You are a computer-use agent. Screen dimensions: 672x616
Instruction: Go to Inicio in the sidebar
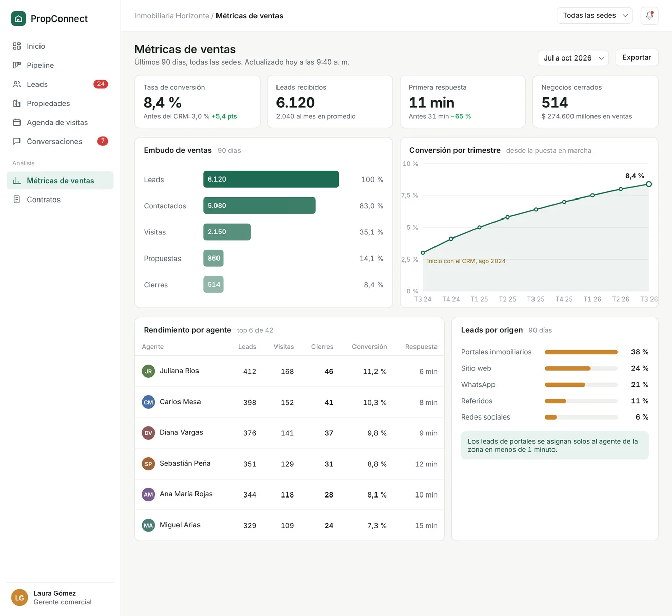[60, 46]
